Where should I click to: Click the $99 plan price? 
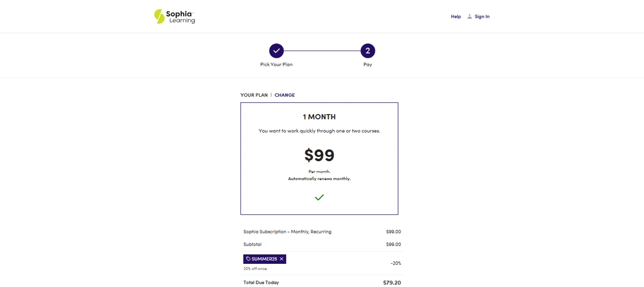319,155
